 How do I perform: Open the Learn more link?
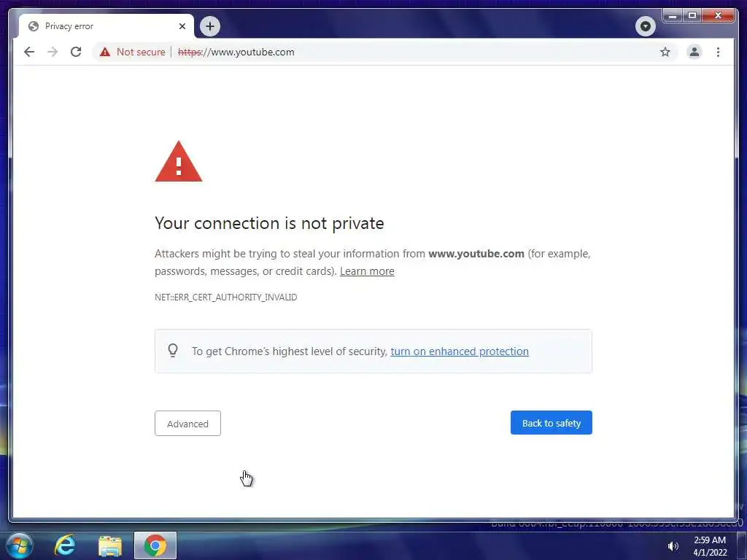pyautogui.click(x=367, y=271)
